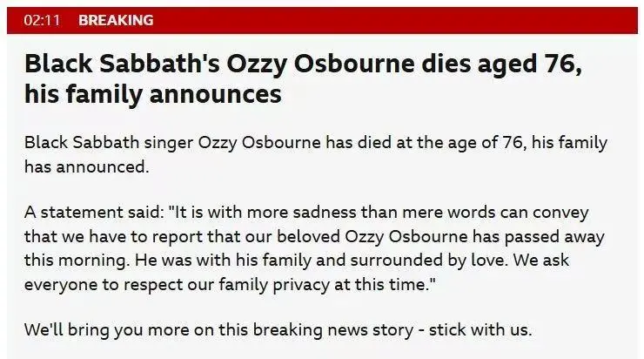Click "We ask" at the end of the statement line
Screen dimensions: 644x359
541,261
